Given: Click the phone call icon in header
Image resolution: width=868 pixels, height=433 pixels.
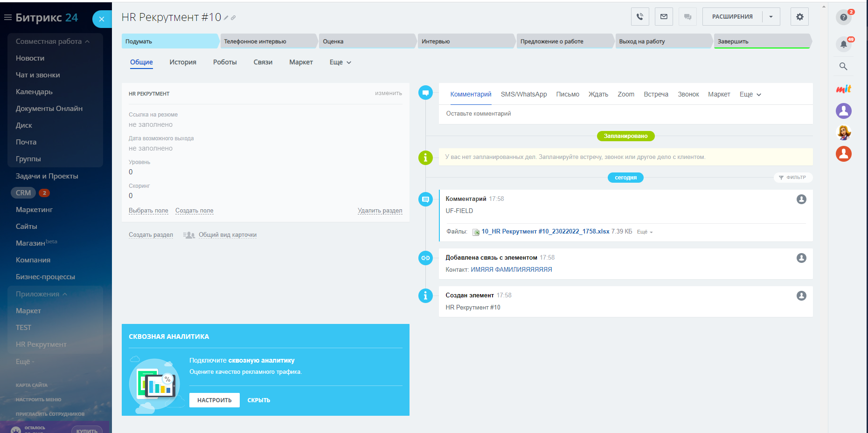Looking at the screenshot, I should click(x=640, y=17).
